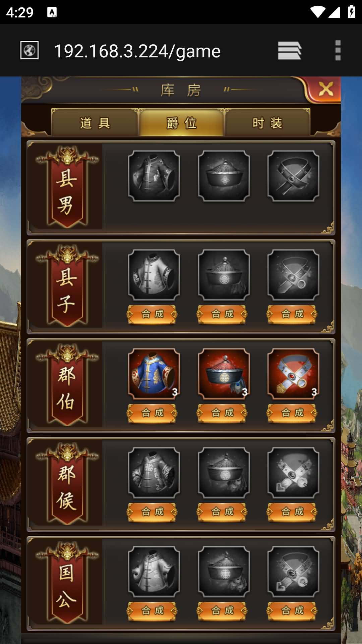Switch to the 道具 tab
362x644 pixels.
point(95,123)
